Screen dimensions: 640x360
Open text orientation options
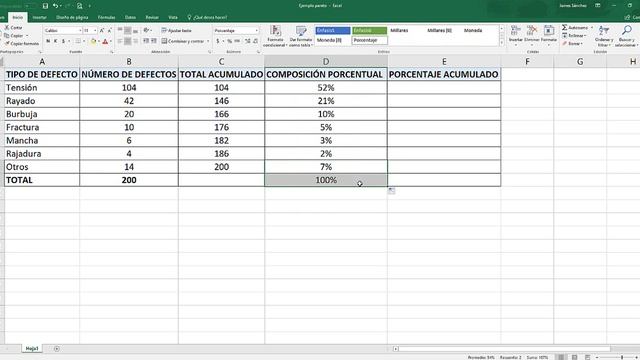[x=147, y=31]
